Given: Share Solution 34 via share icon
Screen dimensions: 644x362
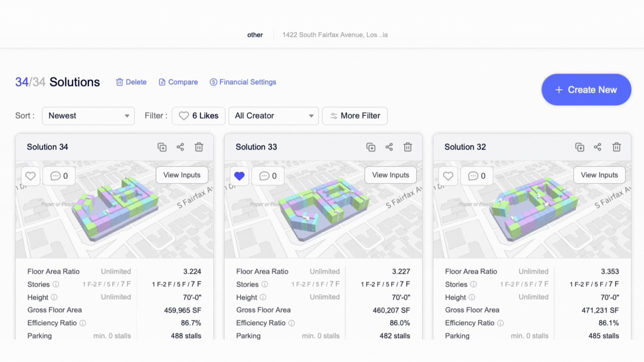Looking at the screenshot, I should coord(180,147).
